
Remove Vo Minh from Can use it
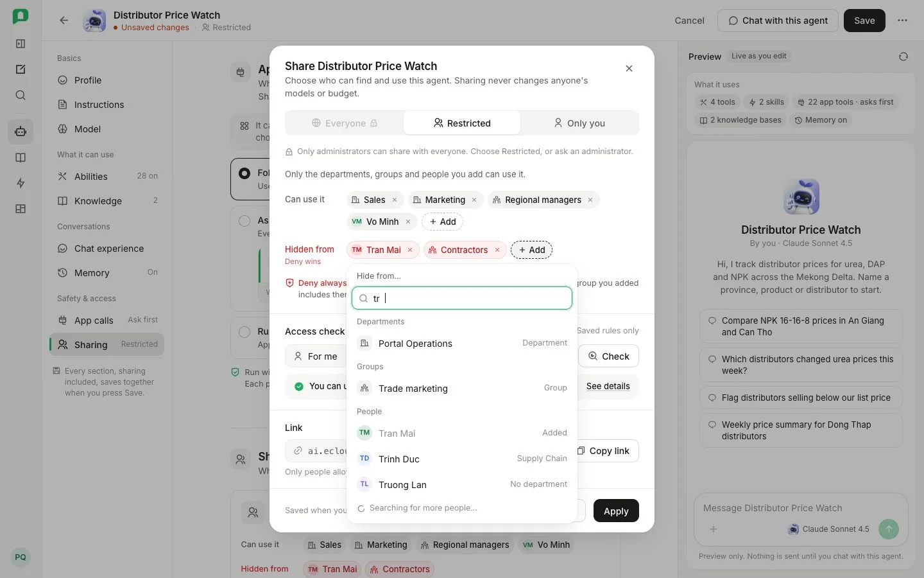408,222
